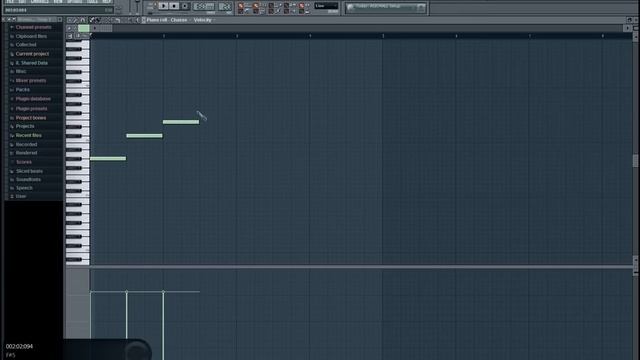Image resolution: width=640 pixels, height=360 pixels.
Task: Expand the Collected folder
Action: click(x=26, y=44)
